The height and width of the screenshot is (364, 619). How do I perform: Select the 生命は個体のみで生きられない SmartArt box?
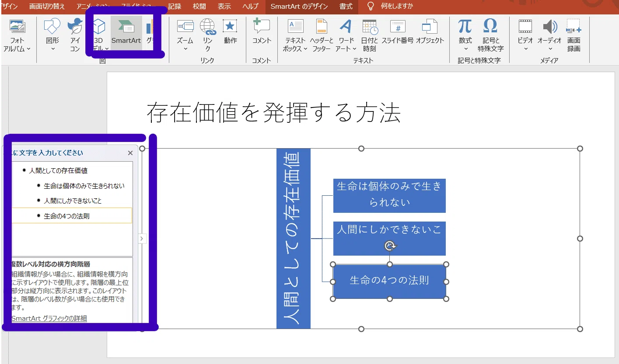coord(389,195)
